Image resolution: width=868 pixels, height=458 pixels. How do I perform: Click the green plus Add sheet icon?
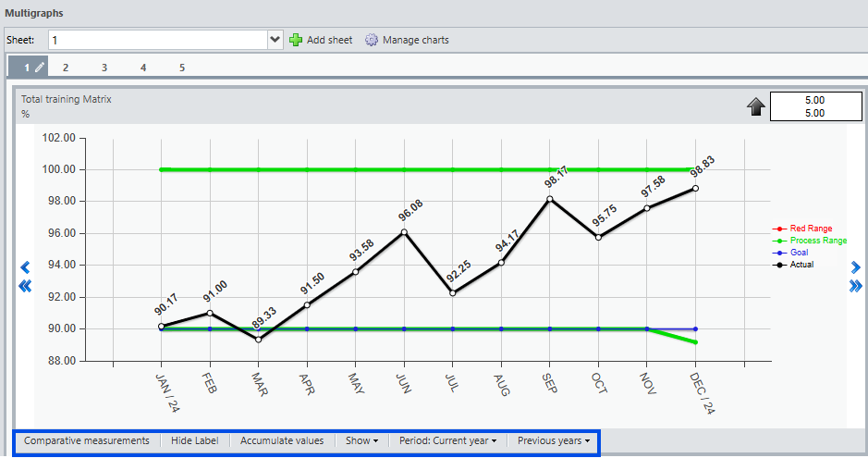[x=296, y=40]
